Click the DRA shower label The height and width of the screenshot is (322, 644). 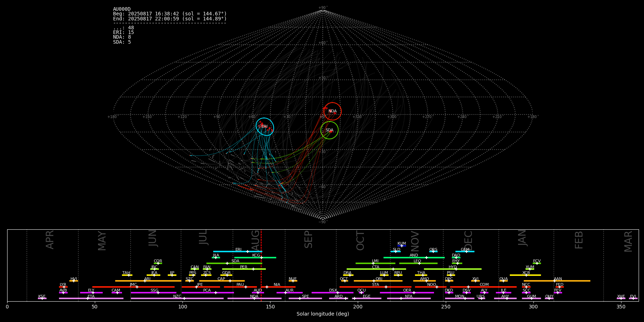point(347,273)
